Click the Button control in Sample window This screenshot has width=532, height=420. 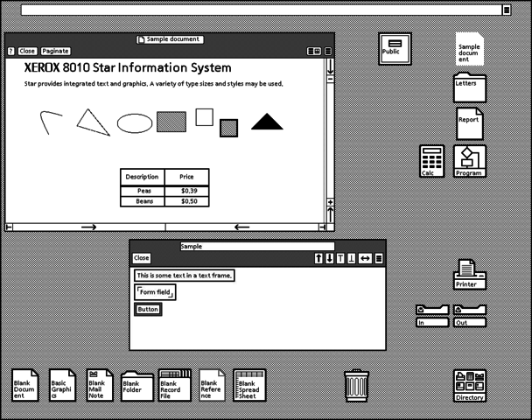[148, 310]
